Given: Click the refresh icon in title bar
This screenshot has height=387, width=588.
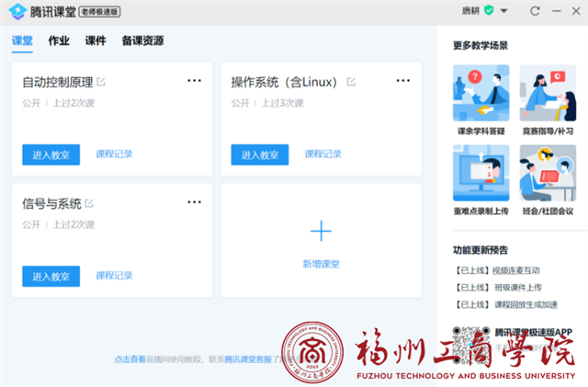Looking at the screenshot, I should coord(532,10).
